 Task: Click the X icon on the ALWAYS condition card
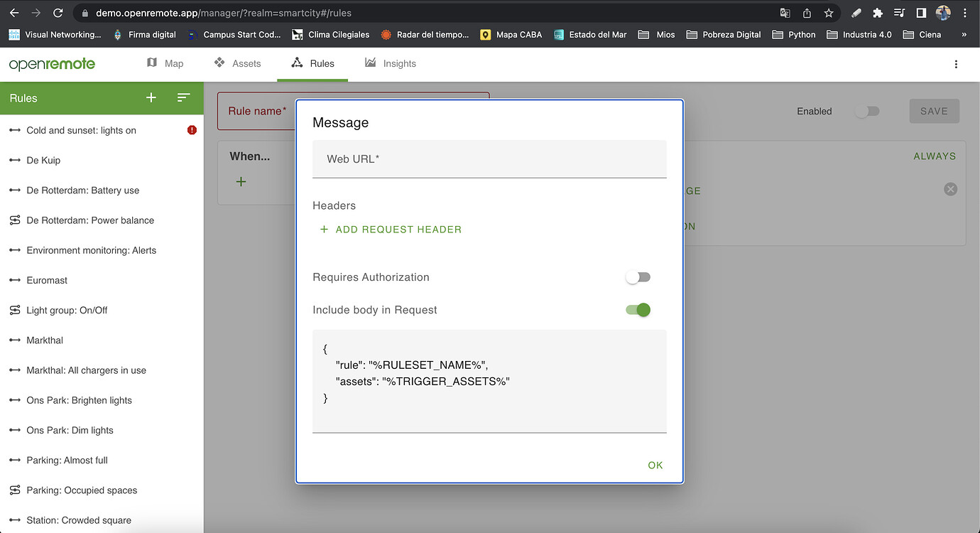click(x=950, y=188)
